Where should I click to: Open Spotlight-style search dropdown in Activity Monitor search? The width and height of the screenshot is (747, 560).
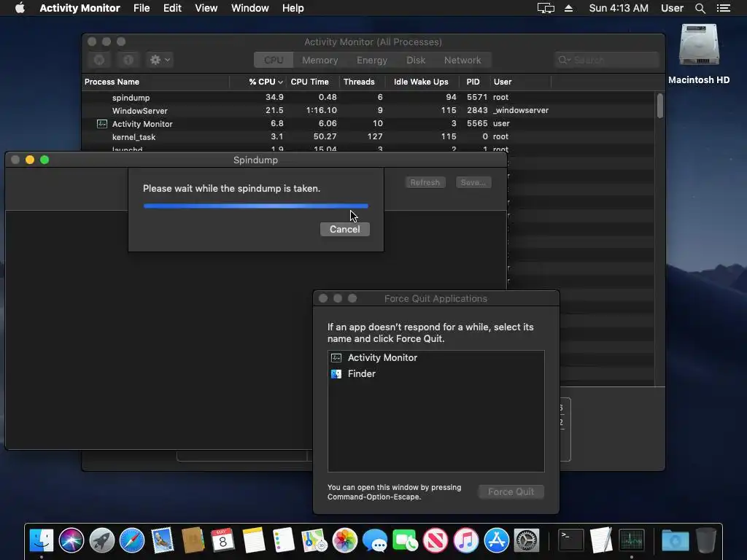tap(565, 60)
